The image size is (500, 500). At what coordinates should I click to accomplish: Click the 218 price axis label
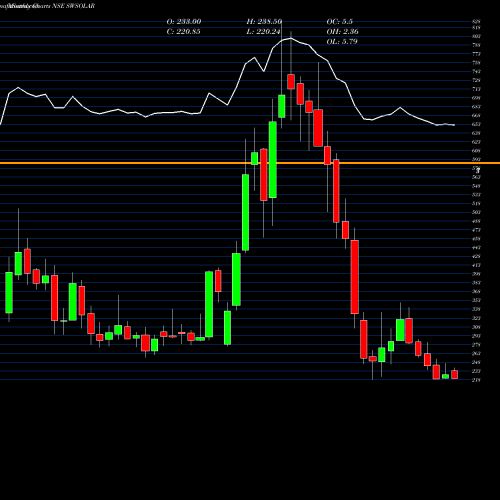coord(476,380)
